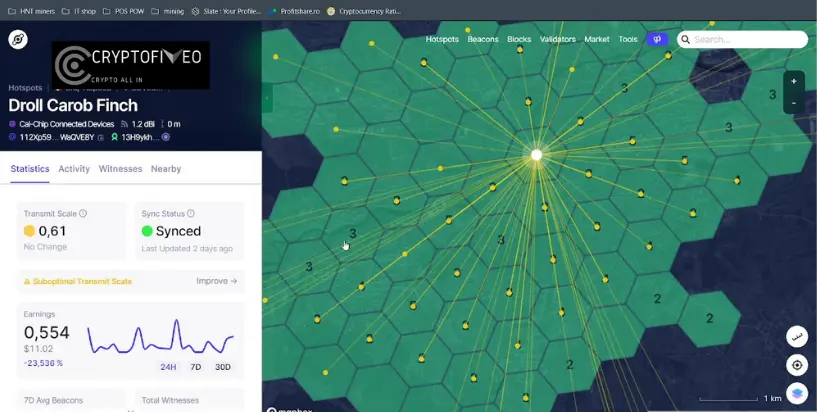Open IT shop bookmark folder

pyautogui.click(x=79, y=11)
